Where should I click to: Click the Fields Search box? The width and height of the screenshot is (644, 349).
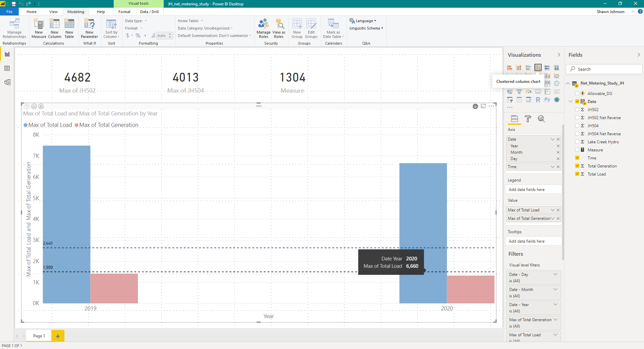pos(604,69)
